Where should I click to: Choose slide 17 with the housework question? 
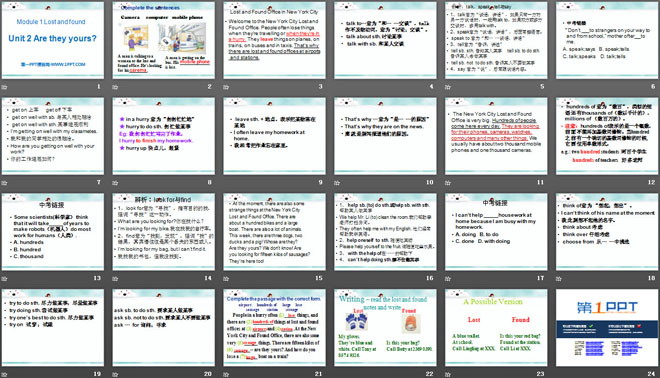click(496, 232)
